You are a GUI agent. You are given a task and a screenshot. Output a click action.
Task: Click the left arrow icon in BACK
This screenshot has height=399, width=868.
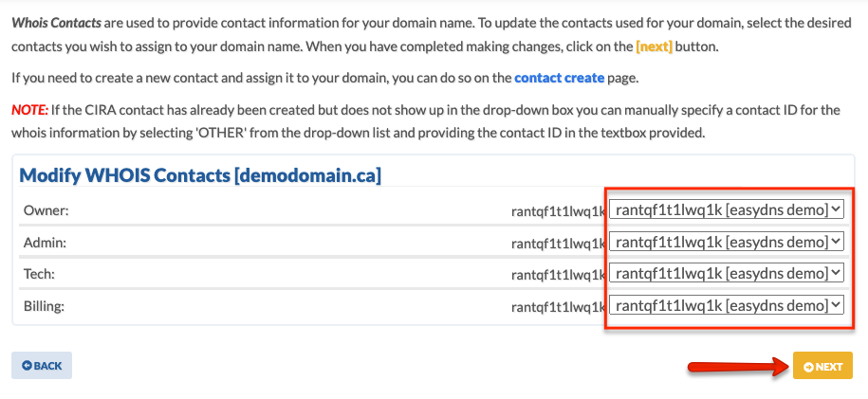pos(27,366)
